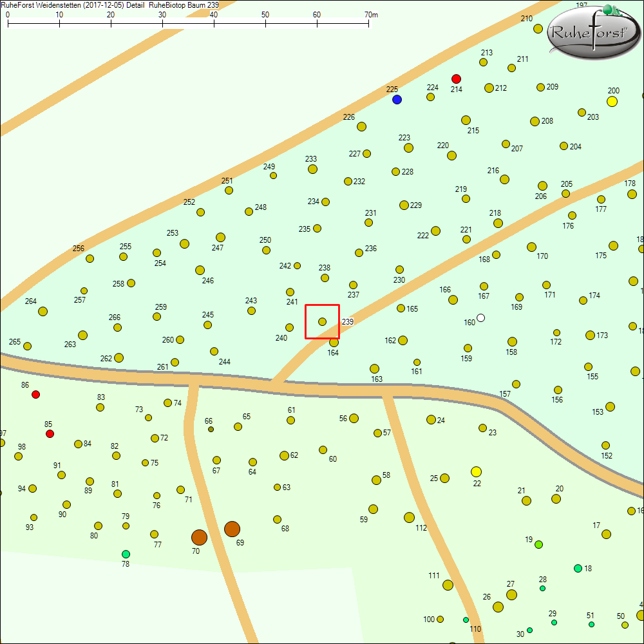644x644 pixels.
Task: Click the bright yellow tree marker 200
Action: pyautogui.click(x=612, y=101)
